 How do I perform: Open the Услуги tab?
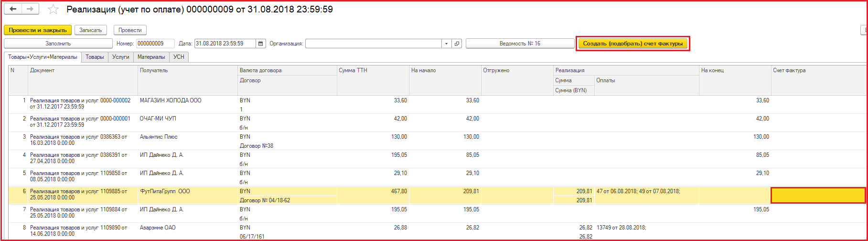pos(121,57)
